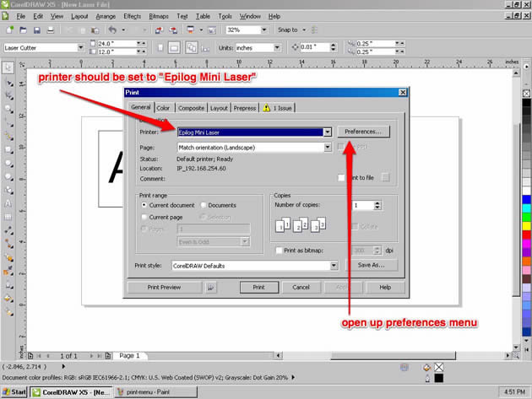The image size is (532, 399).
Task: Select the Rectangle tool
Action: [8, 150]
